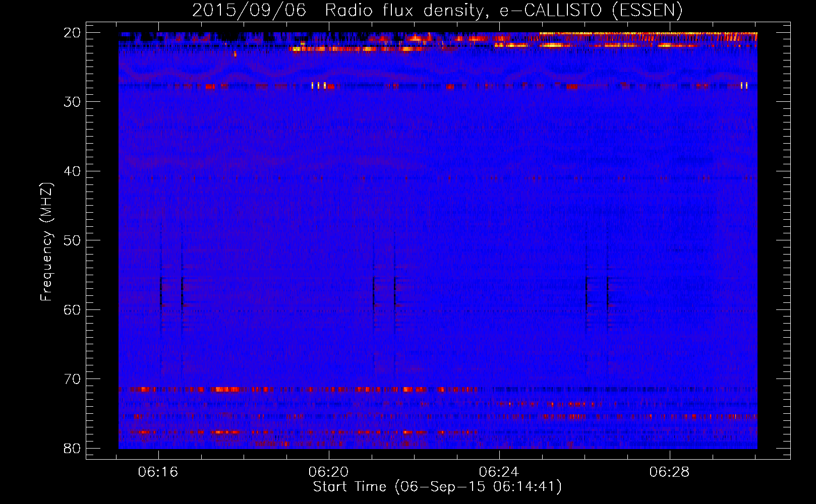Click the 60 frequency tick label
Image resolution: width=816 pixels, height=504 pixels.
click(x=73, y=310)
